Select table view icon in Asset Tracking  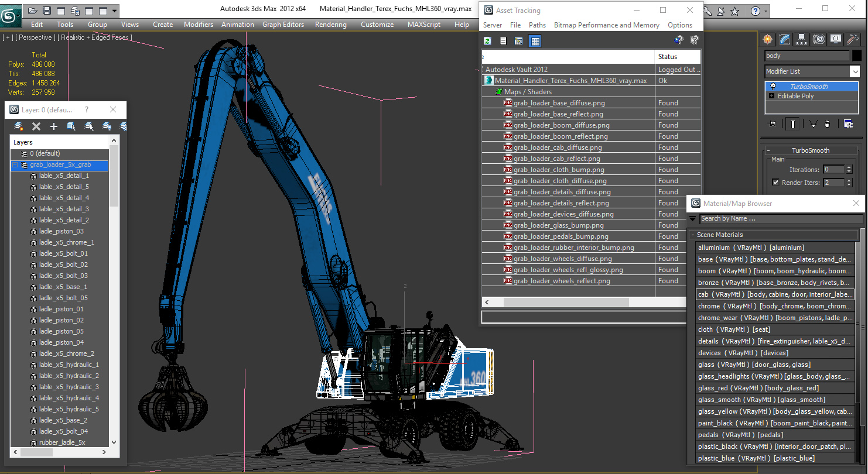(x=535, y=40)
